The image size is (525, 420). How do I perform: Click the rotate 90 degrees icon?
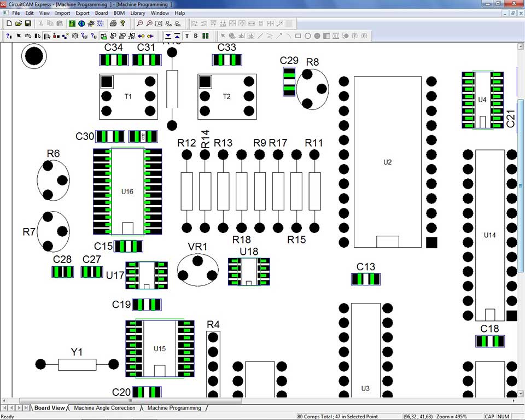112,36
